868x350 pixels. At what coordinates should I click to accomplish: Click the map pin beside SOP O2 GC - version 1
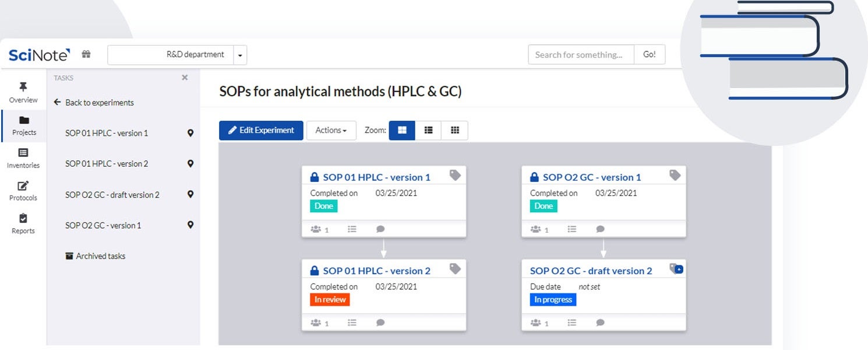190,225
